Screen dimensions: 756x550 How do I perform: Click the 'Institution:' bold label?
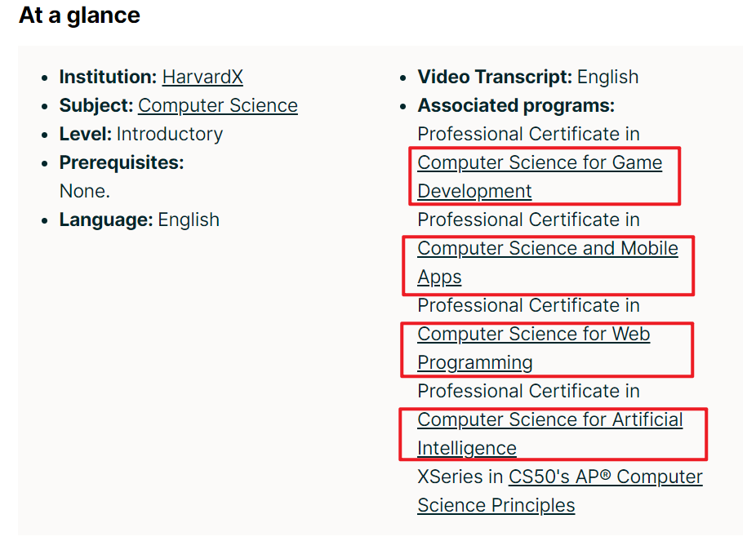click(x=108, y=78)
